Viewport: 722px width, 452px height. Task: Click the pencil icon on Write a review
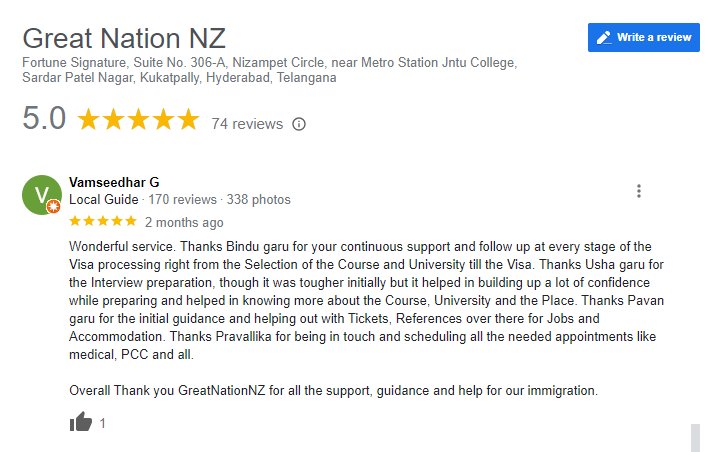604,37
